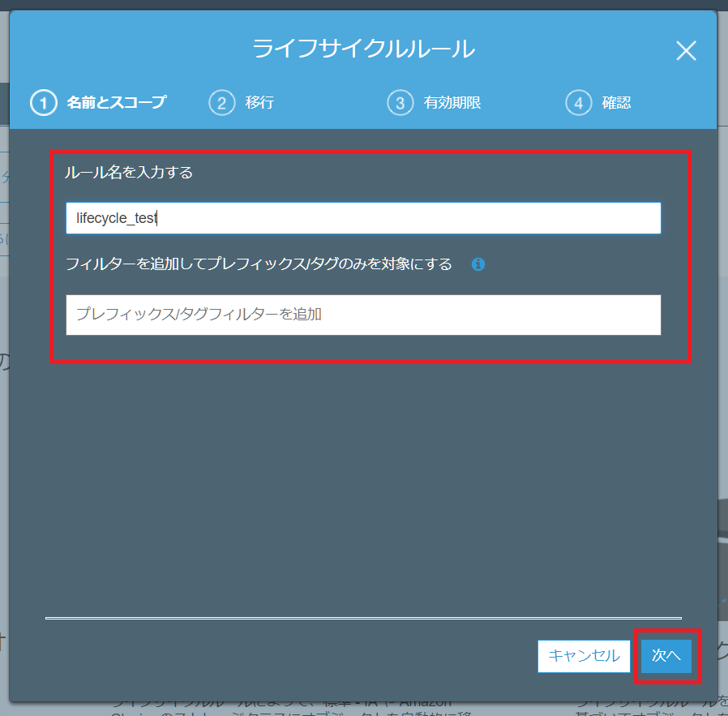Dismiss the wizard via キャンセル

tap(584, 656)
